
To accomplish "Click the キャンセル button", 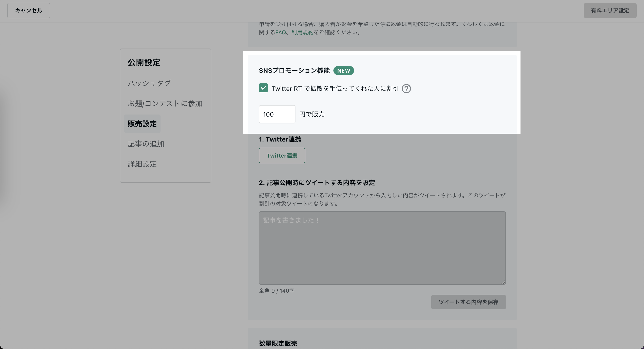I will [29, 11].
